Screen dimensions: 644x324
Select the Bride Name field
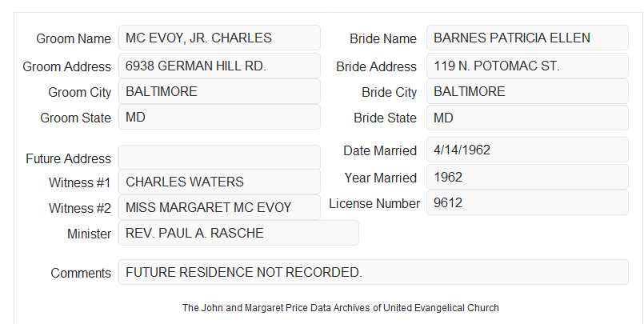[527, 38]
